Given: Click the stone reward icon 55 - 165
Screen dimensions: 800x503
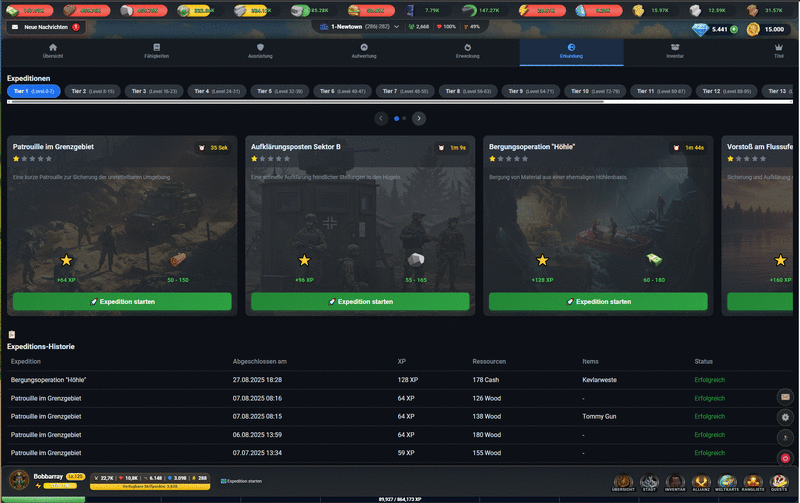Looking at the screenshot, I should pyautogui.click(x=416, y=260).
